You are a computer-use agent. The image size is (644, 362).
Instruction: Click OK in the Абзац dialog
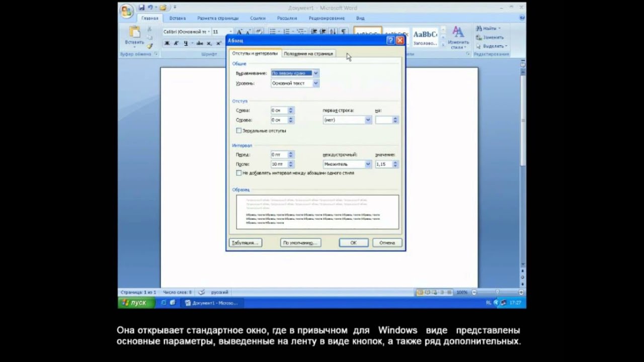354,243
